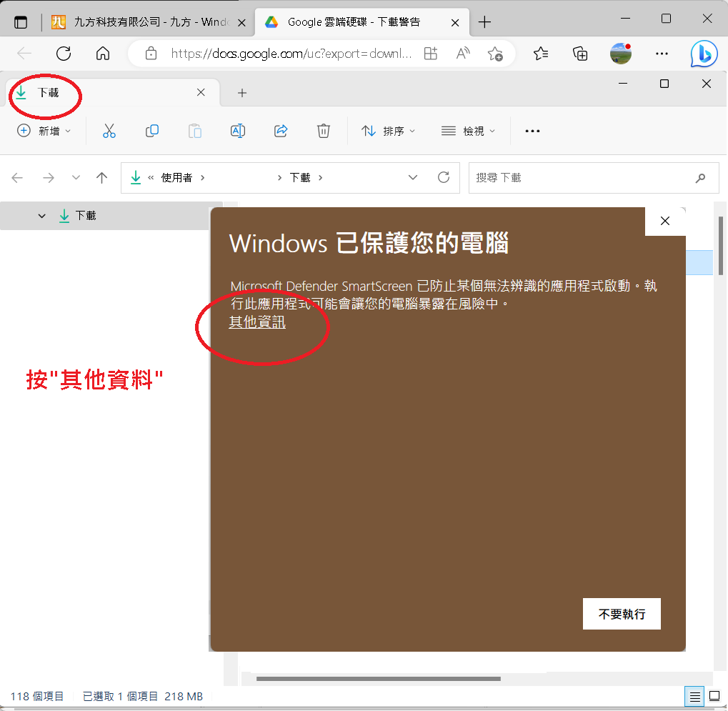
Task: Open Edge apps grid icon in address bar
Action: coord(431,54)
